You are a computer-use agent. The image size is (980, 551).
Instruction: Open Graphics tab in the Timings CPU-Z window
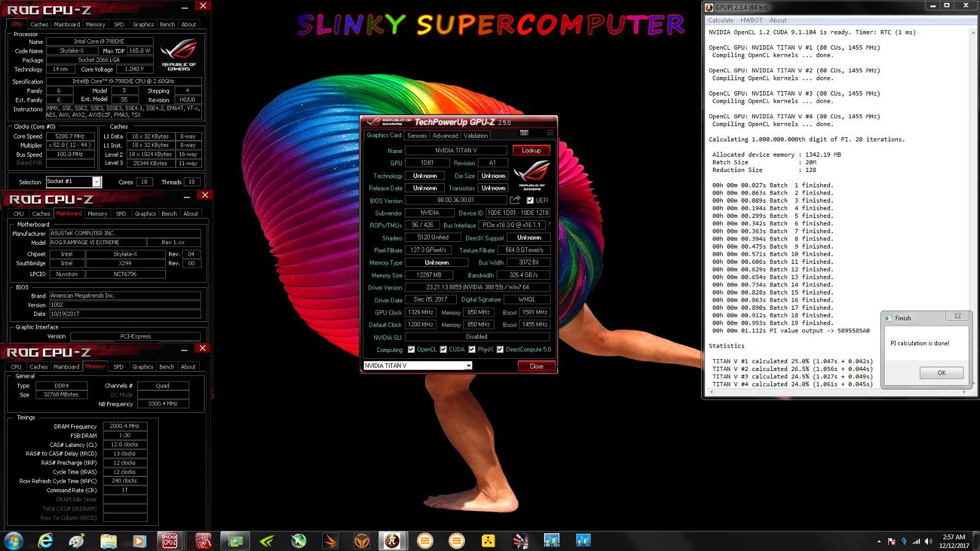[x=143, y=367]
